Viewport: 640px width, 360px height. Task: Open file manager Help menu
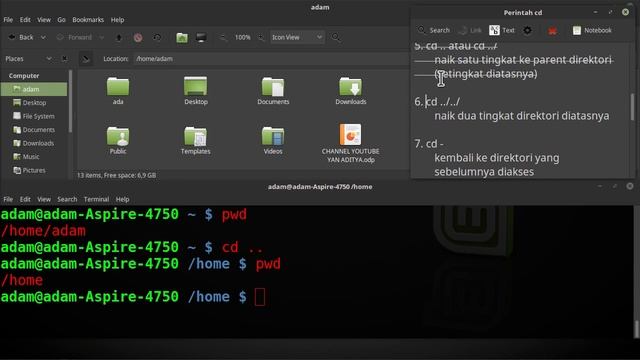point(118,20)
